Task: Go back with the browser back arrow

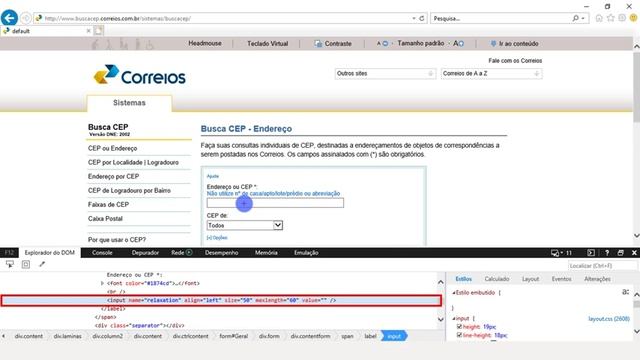Action: pyautogui.click(x=9, y=18)
